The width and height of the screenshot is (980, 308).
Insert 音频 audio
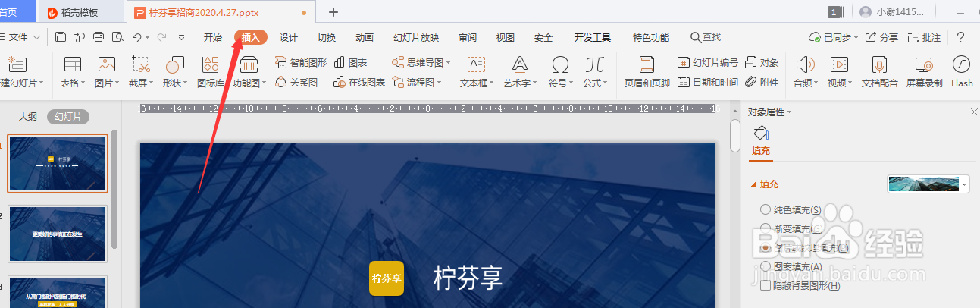805,72
